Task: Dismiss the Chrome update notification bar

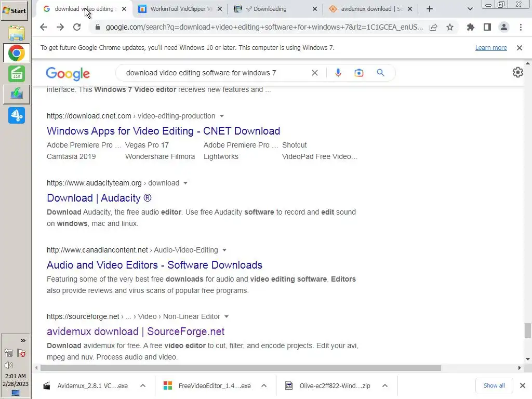Action: point(520,47)
